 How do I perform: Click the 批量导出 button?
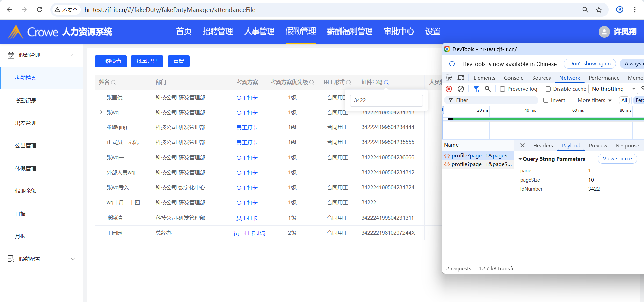147,61
